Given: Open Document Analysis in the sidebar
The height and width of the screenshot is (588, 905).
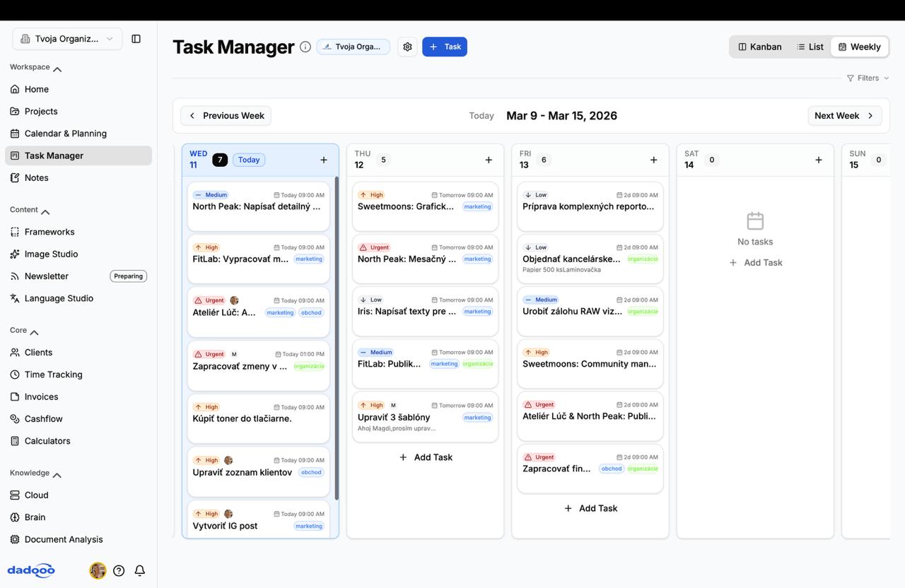Looking at the screenshot, I should pos(64,539).
